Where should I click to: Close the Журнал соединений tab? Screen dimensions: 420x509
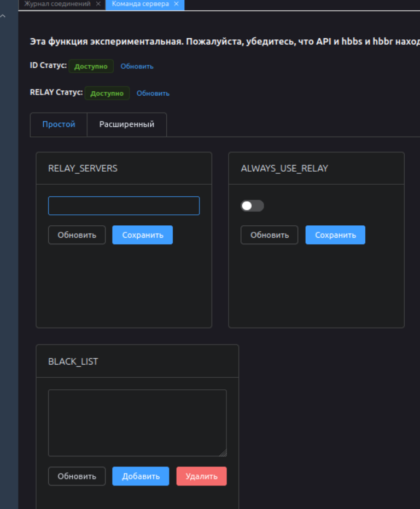click(x=98, y=4)
